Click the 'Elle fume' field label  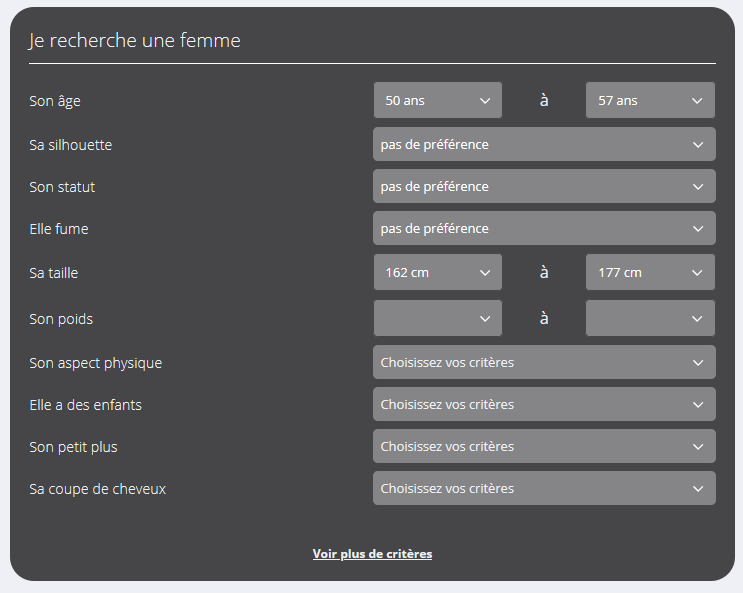[59, 229]
